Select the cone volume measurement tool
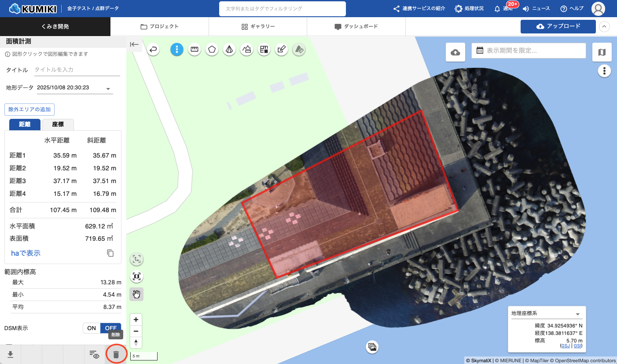This screenshot has width=617, height=364. click(x=229, y=50)
